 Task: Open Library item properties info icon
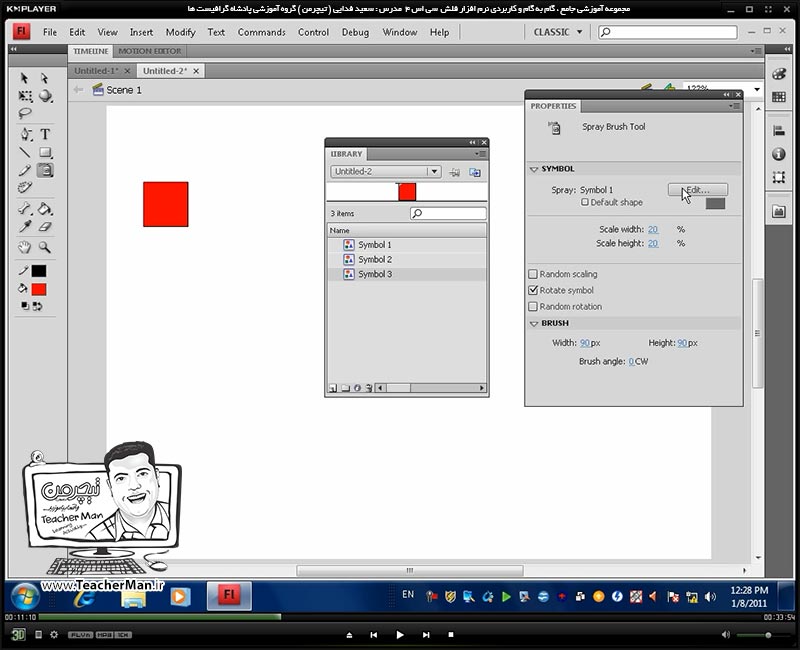pos(358,388)
